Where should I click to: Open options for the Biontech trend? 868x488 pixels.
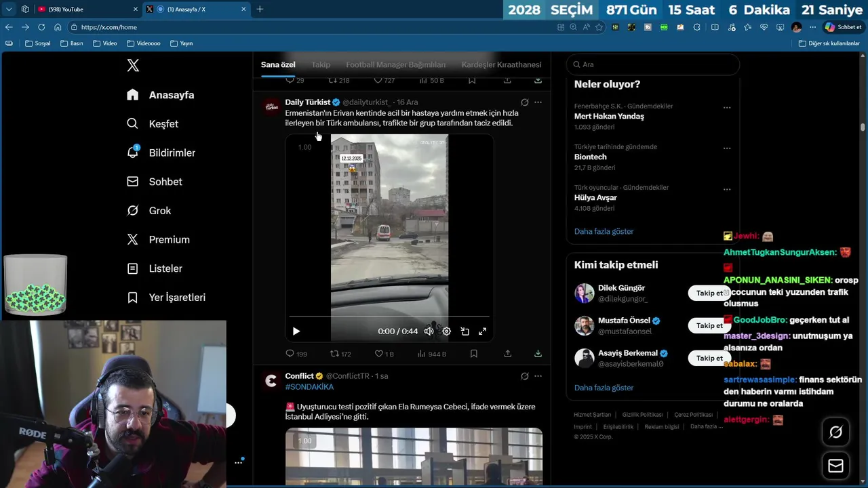tap(727, 148)
